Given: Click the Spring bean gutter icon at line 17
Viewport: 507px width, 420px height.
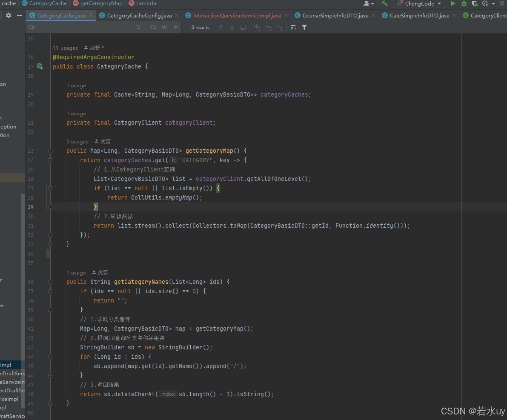Looking at the screenshot, I should tap(40, 66).
